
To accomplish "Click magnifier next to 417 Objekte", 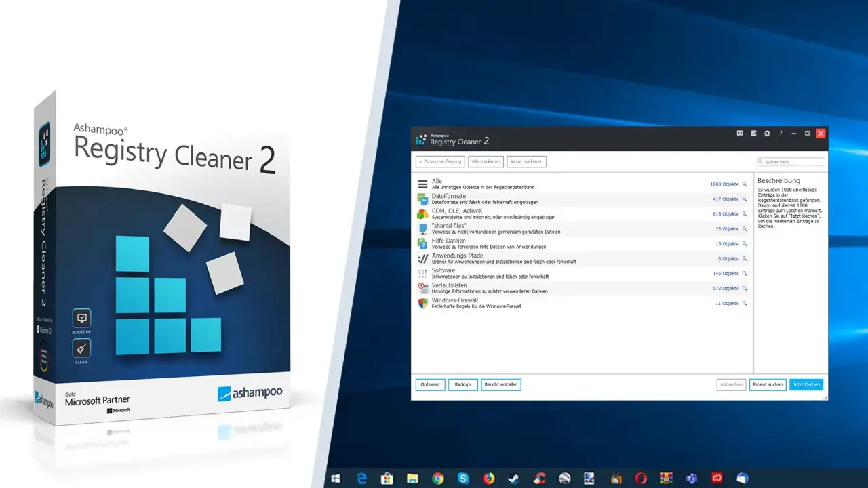I will (745, 199).
